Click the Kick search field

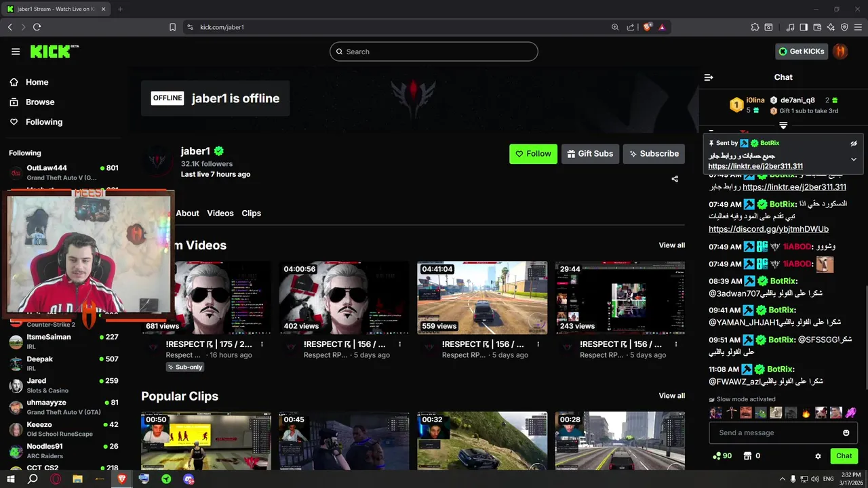point(434,52)
